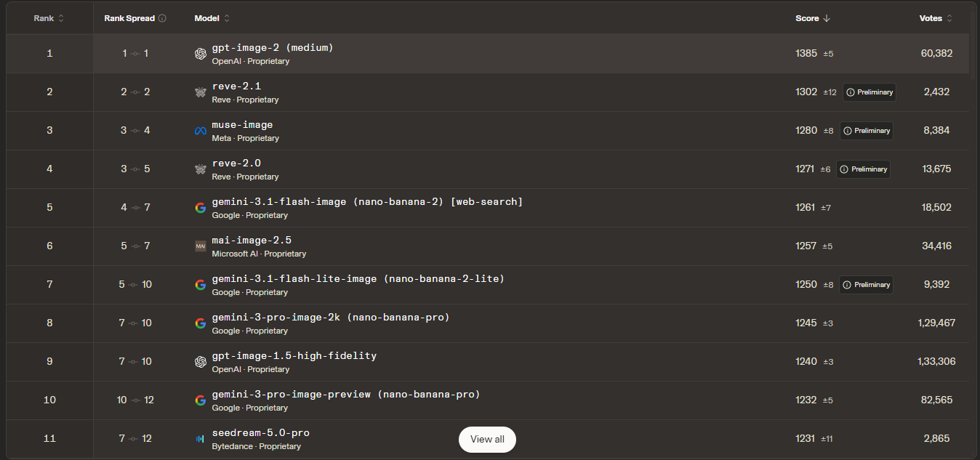Click the Reve logo beside reve-2.0
The width and height of the screenshot is (980, 460).
[201, 169]
